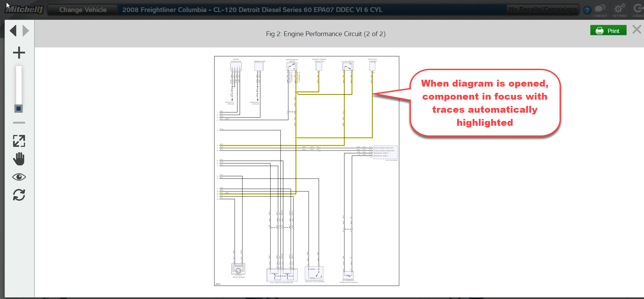
Task: Go to the previous diagram arrow
Action: click(13, 31)
